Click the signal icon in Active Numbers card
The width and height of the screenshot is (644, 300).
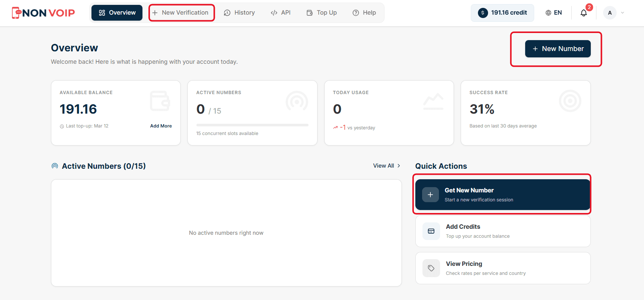coord(297,101)
